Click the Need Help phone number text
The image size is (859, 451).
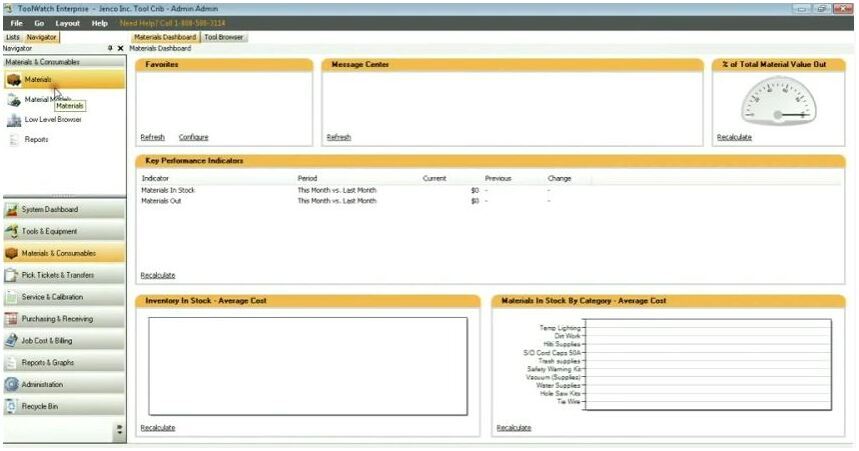pos(172,23)
